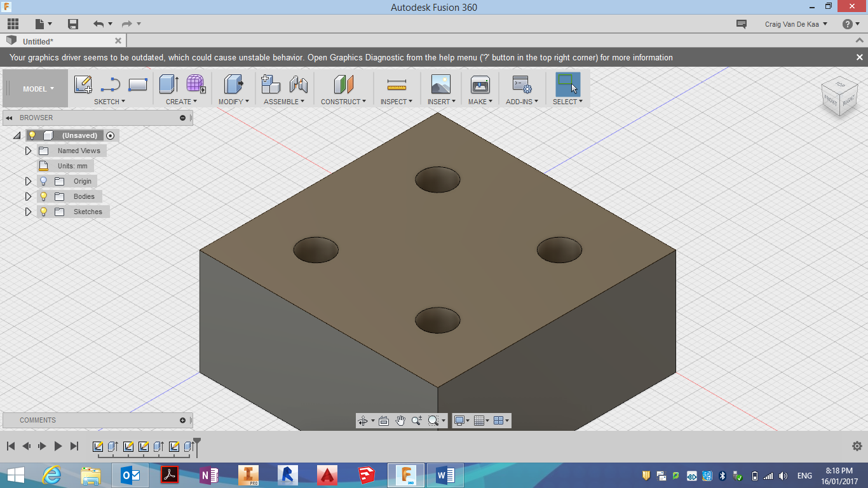Screen dimensions: 868x488
Task: Click the Look At icon
Action: point(384,421)
